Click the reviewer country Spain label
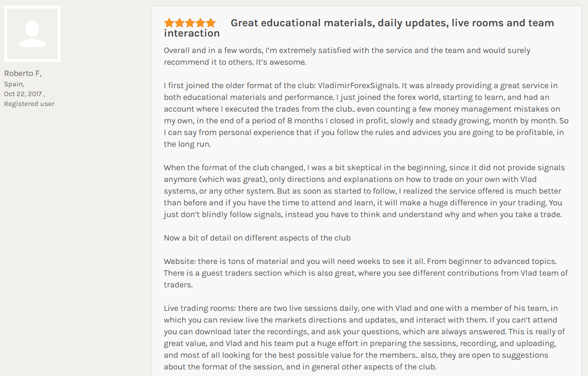 click(15, 84)
